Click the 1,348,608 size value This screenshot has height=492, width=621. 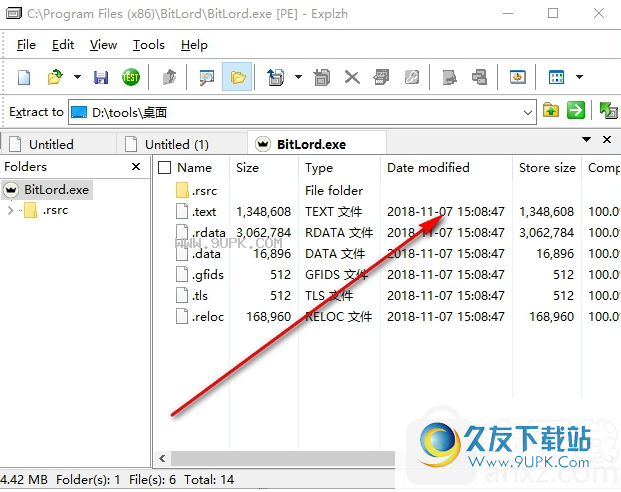[264, 212]
